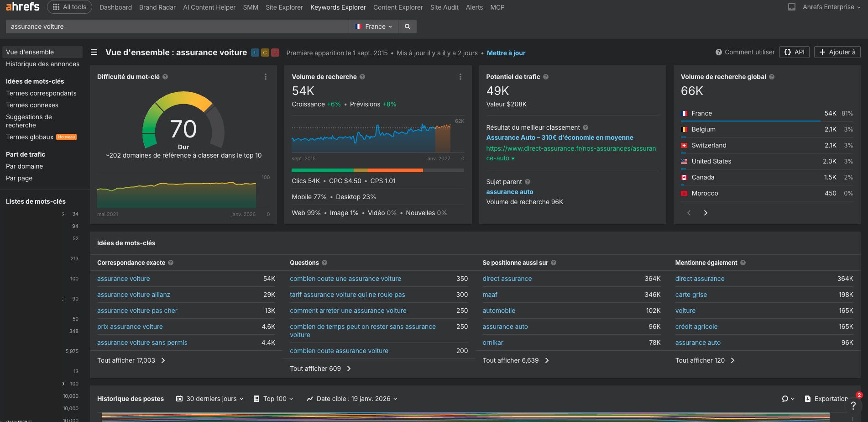Click next arrow in global volume panel
The height and width of the screenshot is (422, 868).
point(706,212)
